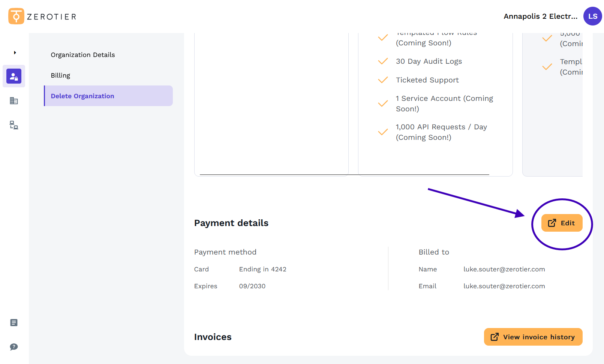Click the checkmark beside Ticketed Support
This screenshot has height=364, width=604.
point(383,80)
